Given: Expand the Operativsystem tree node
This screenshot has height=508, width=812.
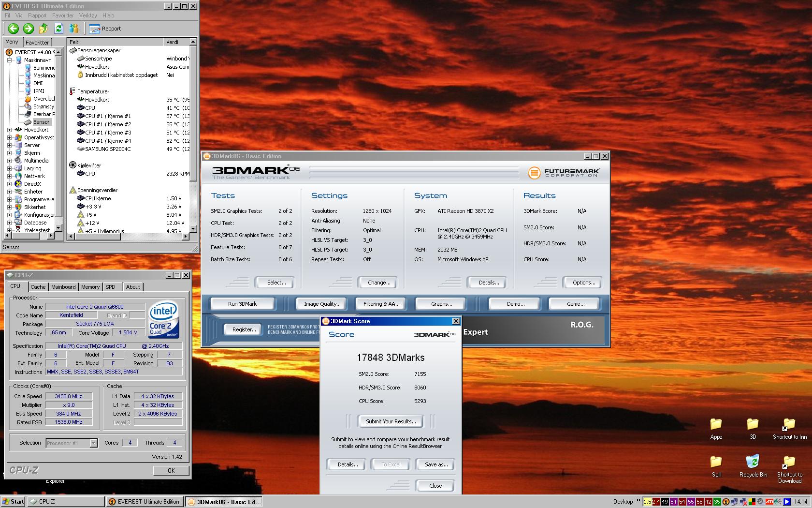Looking at the screenshot, I should click(9, 137).
